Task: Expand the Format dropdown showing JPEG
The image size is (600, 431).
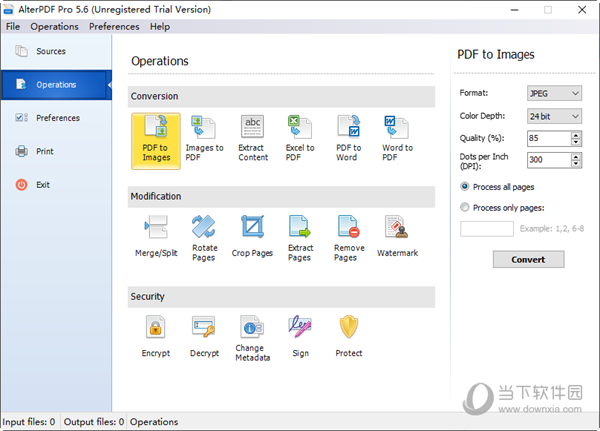Action: pyautogui.click(x=554, y=93)
